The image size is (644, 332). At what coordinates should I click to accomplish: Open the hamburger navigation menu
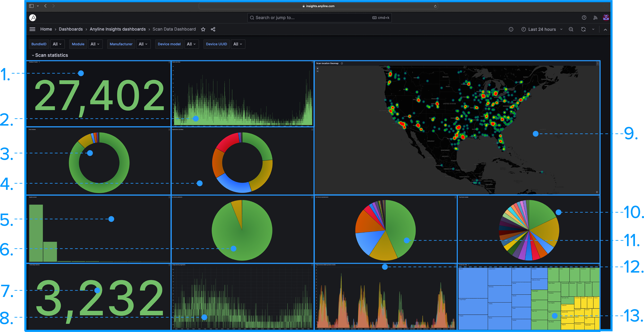point(32,29)
